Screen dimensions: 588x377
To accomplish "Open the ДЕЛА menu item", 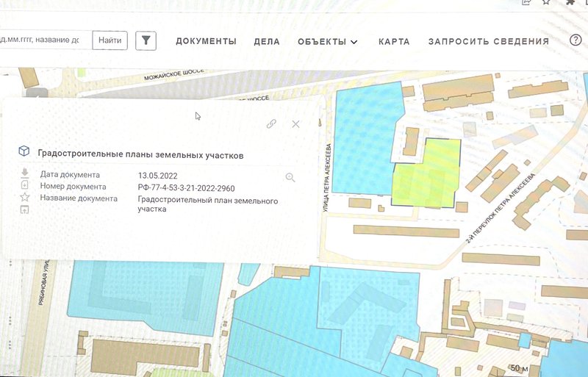I will coord(267,42).
